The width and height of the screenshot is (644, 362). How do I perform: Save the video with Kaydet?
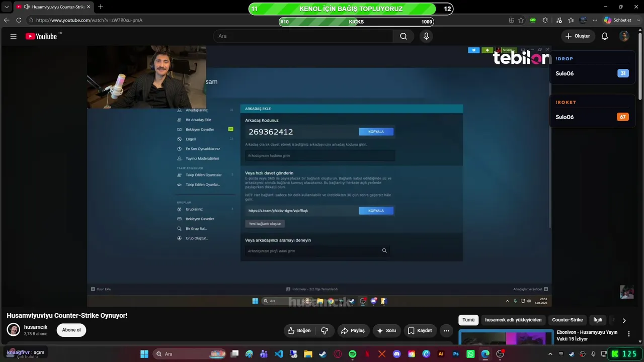pyautogui.click(x=420, y=330)
